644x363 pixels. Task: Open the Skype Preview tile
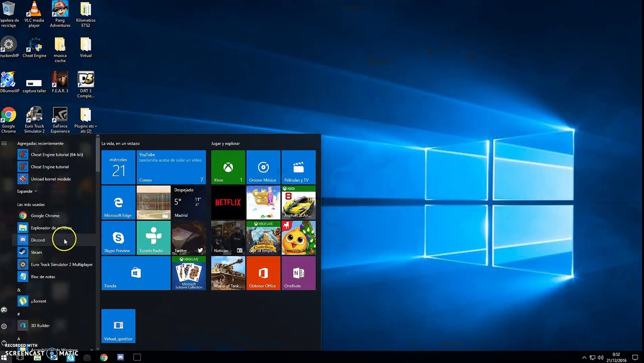click(x=118, y=238)
